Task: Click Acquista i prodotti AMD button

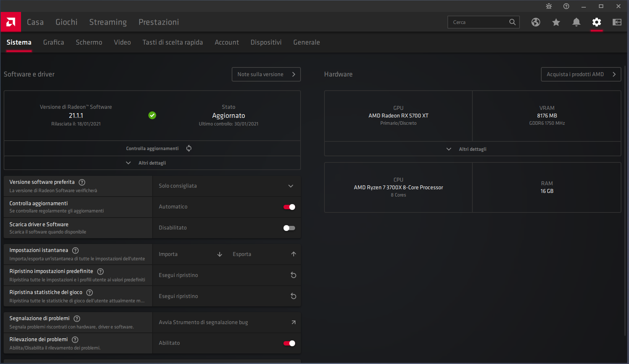Action: click(x=581, y=74)
